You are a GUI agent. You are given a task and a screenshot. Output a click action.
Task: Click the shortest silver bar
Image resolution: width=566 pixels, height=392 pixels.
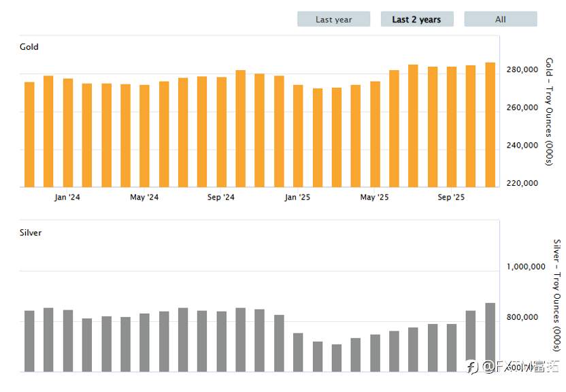(337, 358)
